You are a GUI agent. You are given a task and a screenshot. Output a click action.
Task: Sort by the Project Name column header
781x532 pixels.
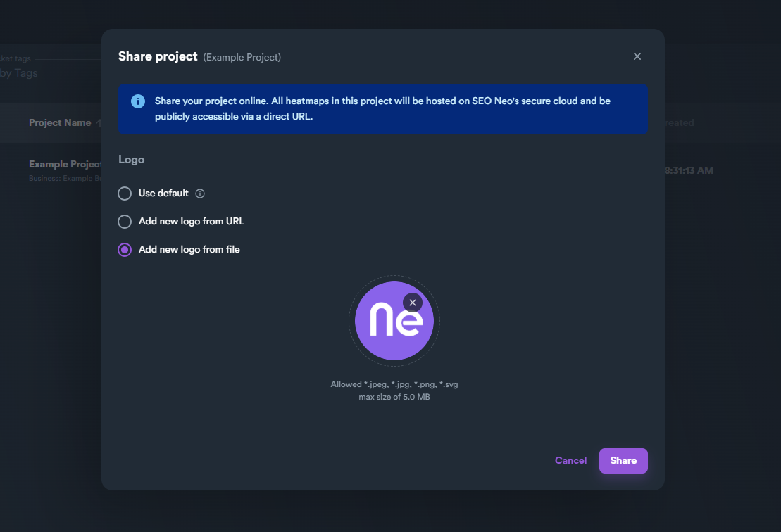click(x=60, y=123)
